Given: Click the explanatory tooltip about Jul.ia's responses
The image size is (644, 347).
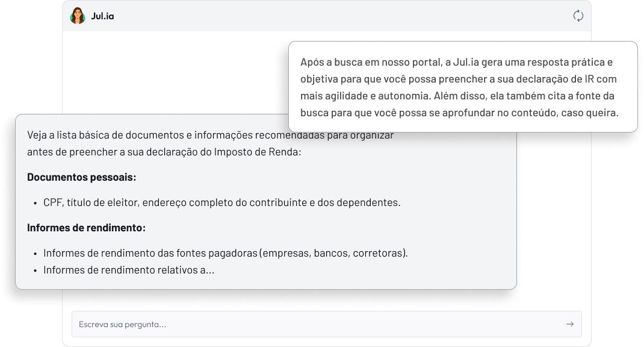Looking at the screenshot, I should [x=462, y=87].
